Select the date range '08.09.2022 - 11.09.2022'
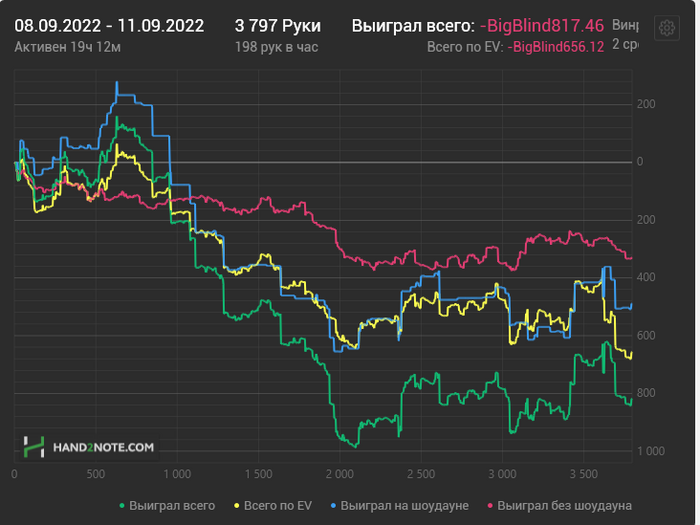 (109, 26)
